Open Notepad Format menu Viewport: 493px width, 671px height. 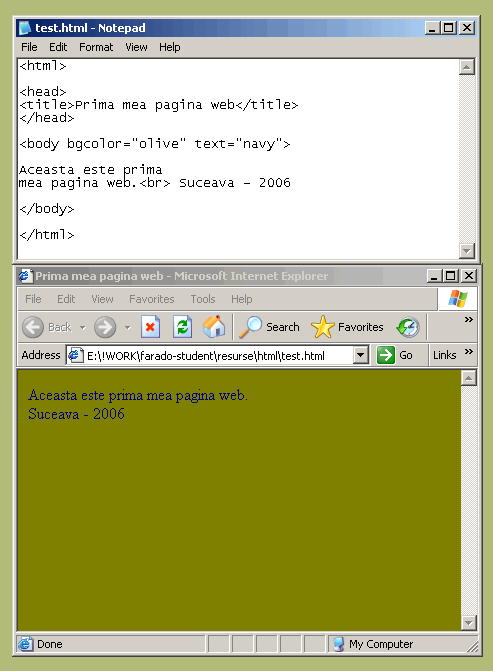96,47
